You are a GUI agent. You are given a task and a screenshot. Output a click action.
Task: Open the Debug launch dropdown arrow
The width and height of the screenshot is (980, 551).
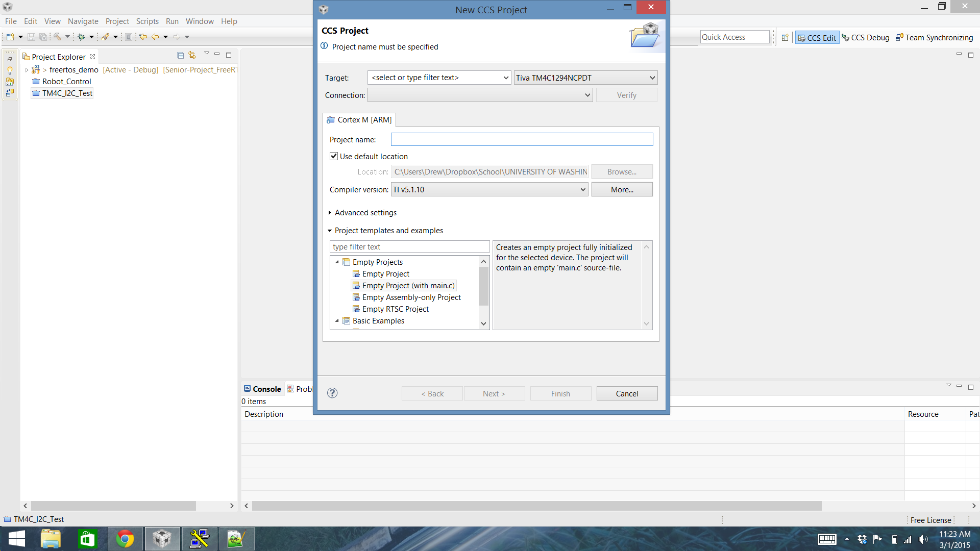(x=91, y=37)
